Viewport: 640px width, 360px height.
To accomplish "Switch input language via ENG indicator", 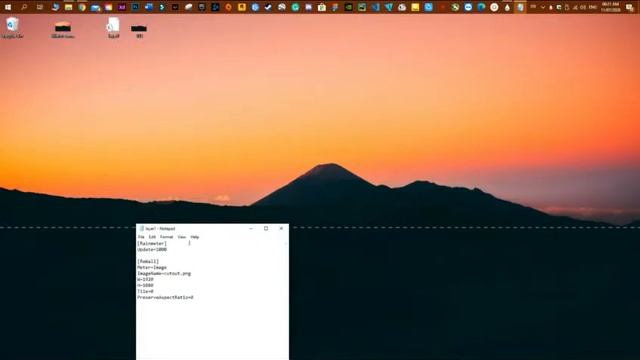I will (x=593, y=7).
